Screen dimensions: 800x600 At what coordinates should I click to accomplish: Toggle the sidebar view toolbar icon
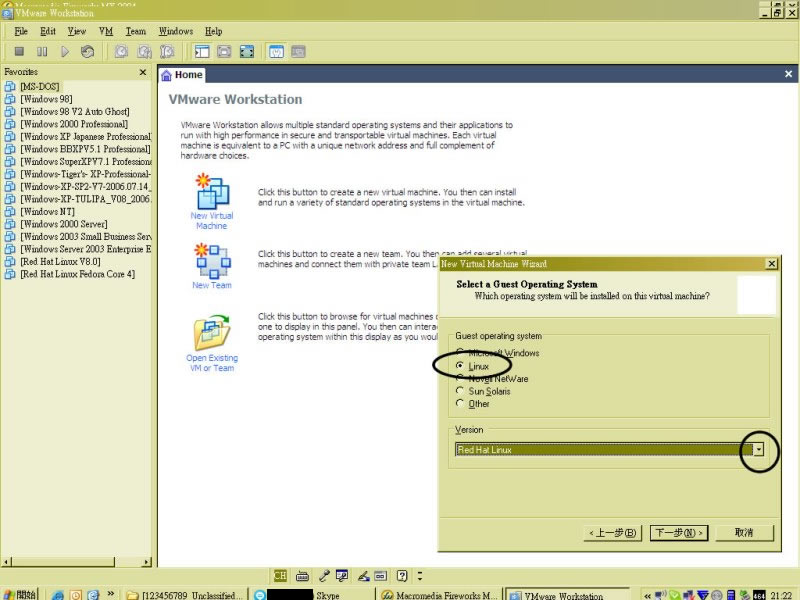point(202,52)
